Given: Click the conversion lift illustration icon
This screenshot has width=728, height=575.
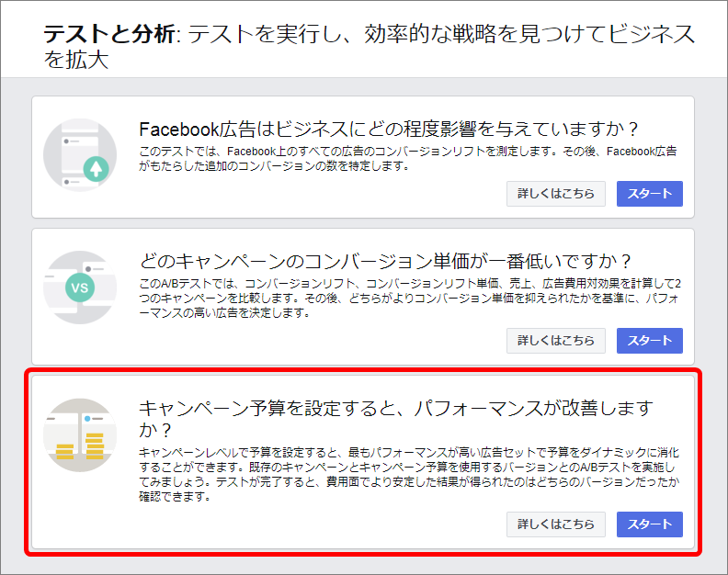Looking at the screenshot, I should coord(80,155).
